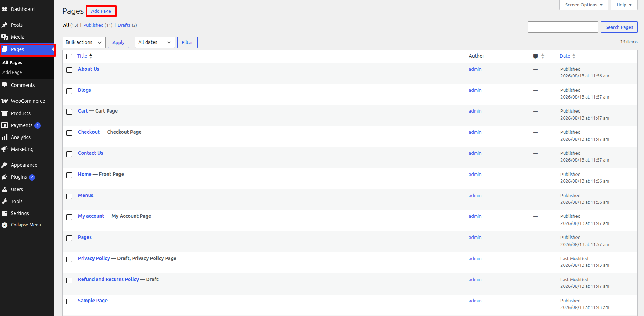Open the Bulk actions dropdown
Viewport: 644px width, 316px height.
[84, 42]
